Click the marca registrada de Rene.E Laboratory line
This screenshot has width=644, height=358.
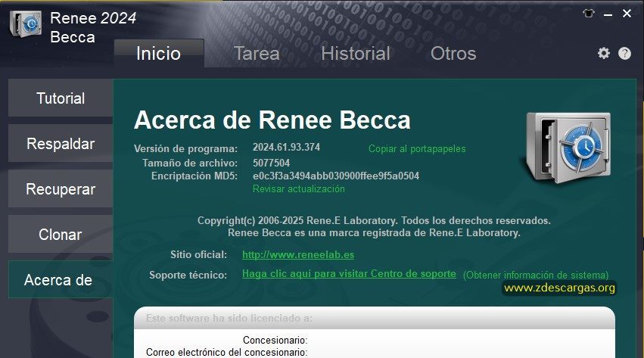coord(374,233)
